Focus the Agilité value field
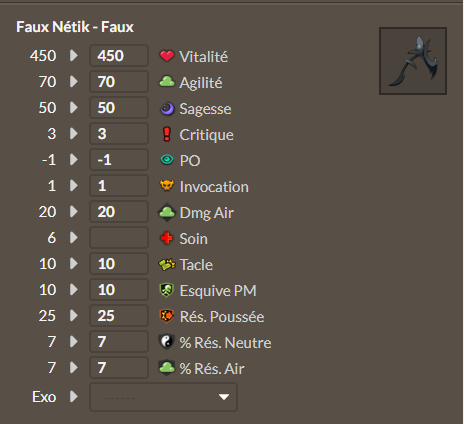 pyautogui.click(x=119, y=82)
